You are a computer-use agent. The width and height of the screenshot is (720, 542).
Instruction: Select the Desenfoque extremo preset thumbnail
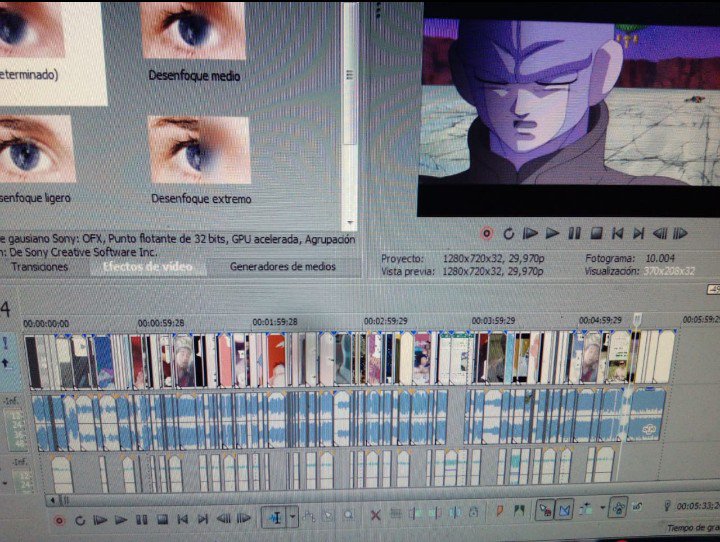[x=200, y=150]
